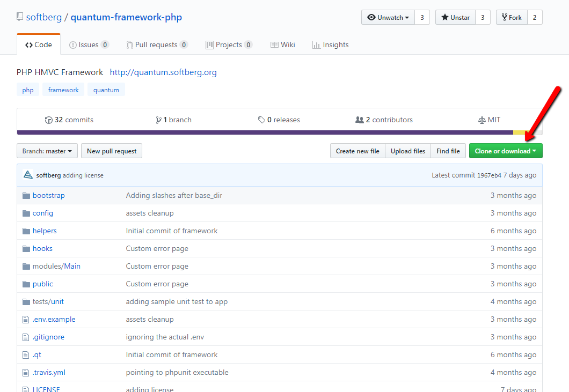View the Insights tab
569x392 pixels.
click(330, 45)
